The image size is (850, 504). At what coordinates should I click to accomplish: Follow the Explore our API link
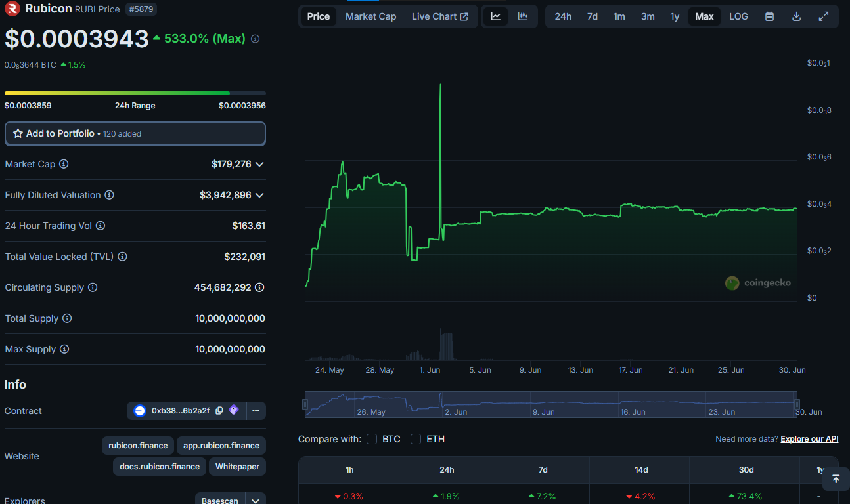[x=809, y=439]
